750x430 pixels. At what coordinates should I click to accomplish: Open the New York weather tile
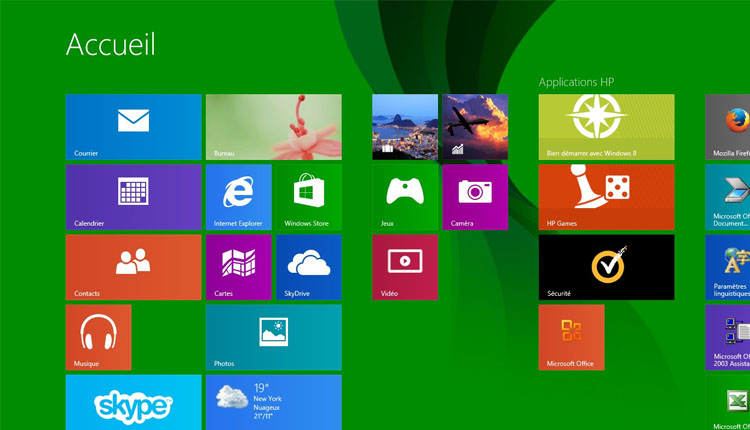[274, 402]
